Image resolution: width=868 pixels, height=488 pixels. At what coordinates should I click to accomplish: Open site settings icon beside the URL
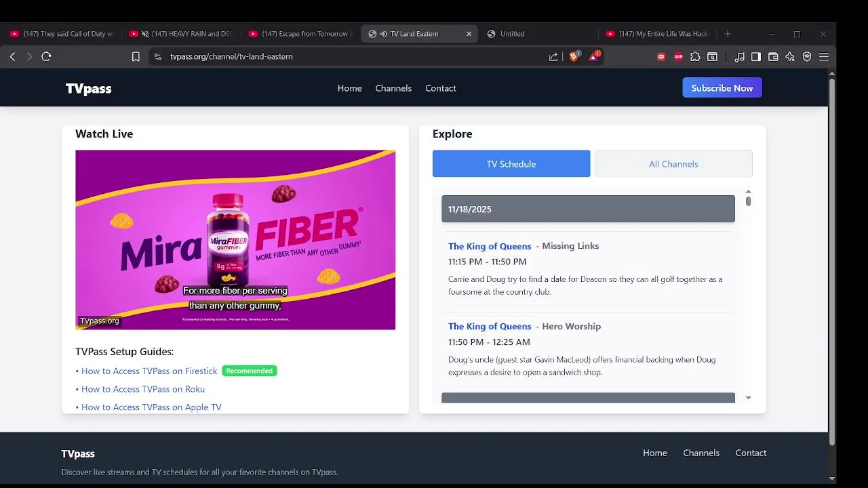[x=158, y=57]
